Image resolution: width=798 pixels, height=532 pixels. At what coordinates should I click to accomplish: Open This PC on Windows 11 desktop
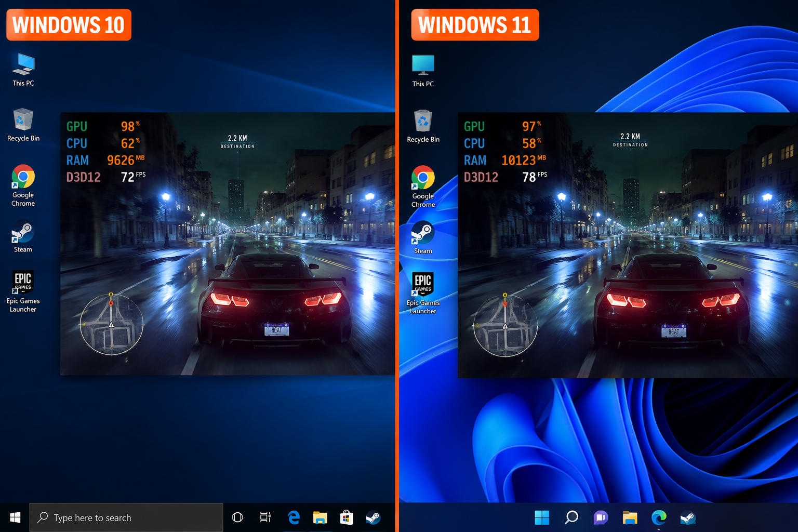423,71
